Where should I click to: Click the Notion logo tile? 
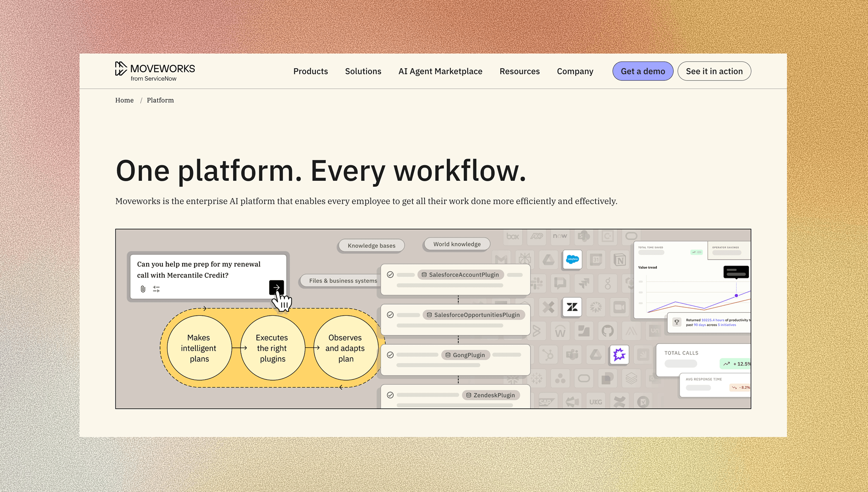[x=620, y=259]
